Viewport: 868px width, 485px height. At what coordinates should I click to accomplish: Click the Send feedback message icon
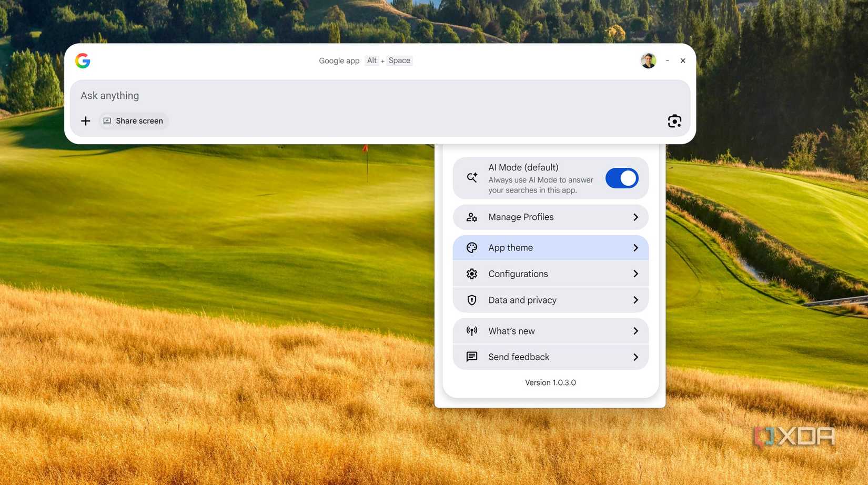pos(472,357)
